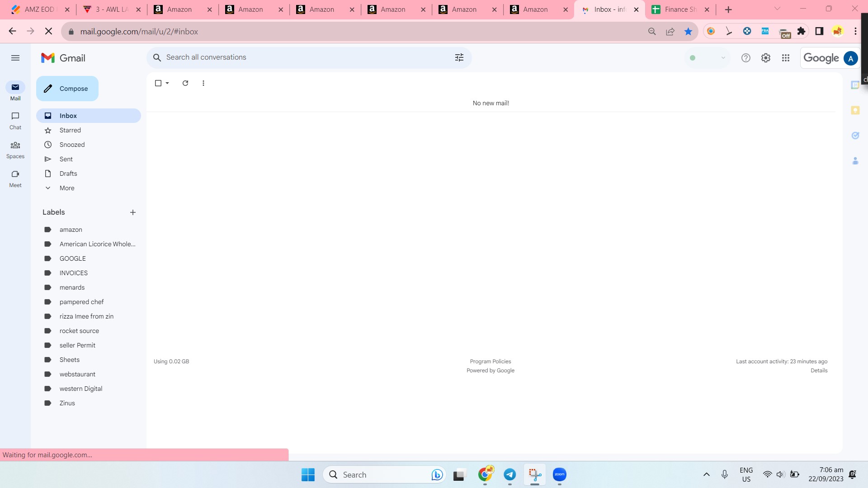
Task: Open the Snoozed folder
Action: 89,145
